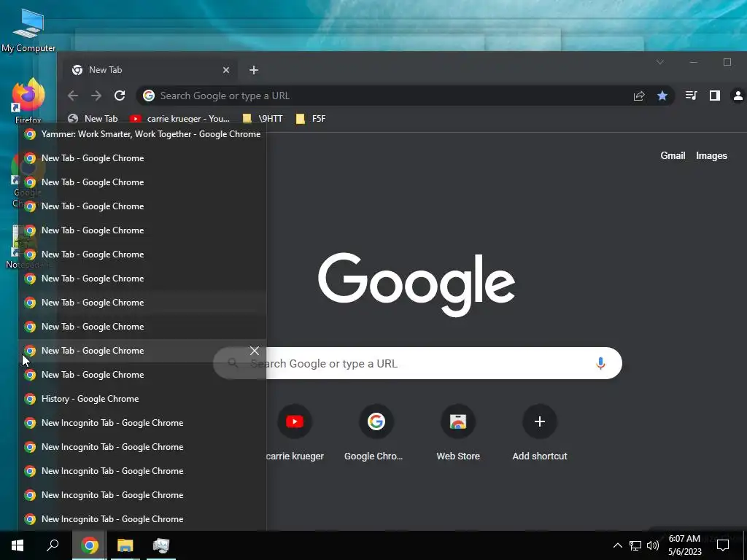
Task: Click the Google page search box
Action: point(417,363)
